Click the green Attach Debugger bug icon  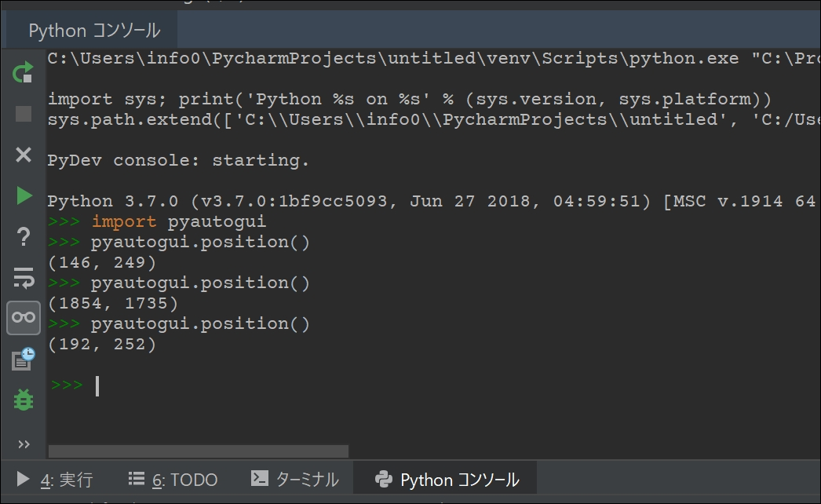[x=23, y=400]
